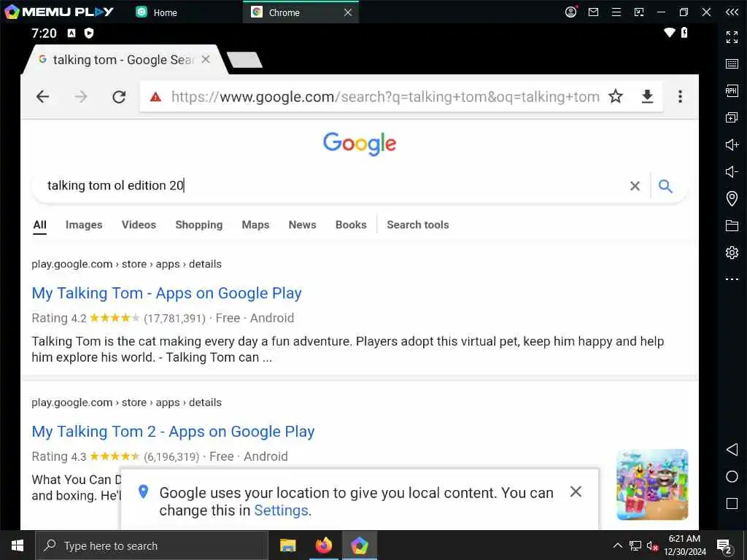Open the MEmu hamburger menu
The image size is (747, 560).
(616, 12)
